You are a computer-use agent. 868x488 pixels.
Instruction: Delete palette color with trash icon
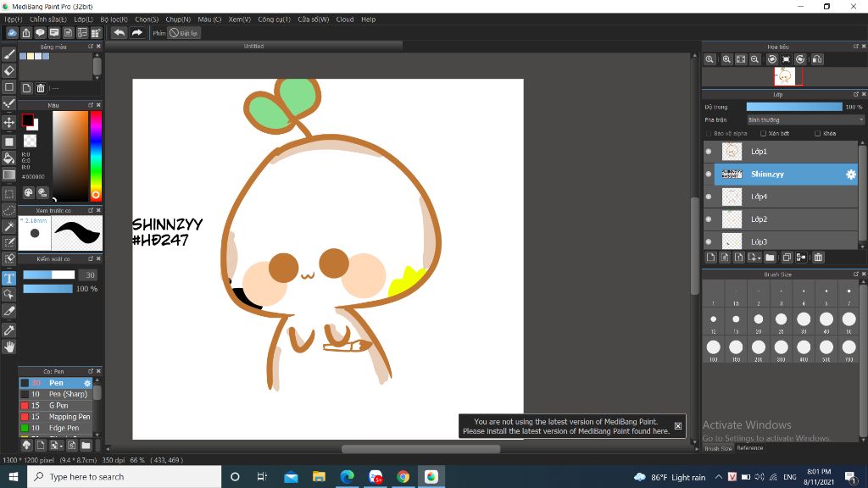point(41,88)
